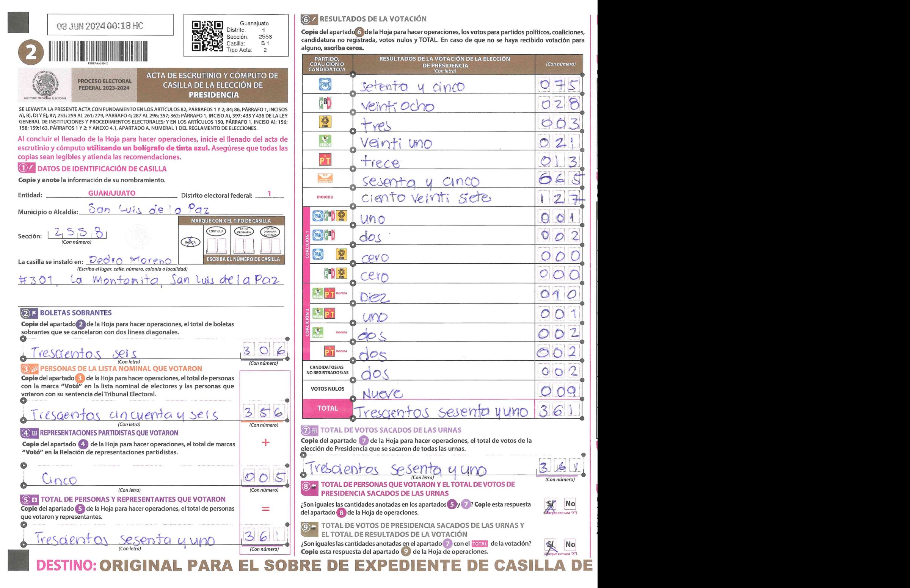This screenshot has height=588, width=910.
Task: Check the 'No' box in section 8
Action: [570, 504]
